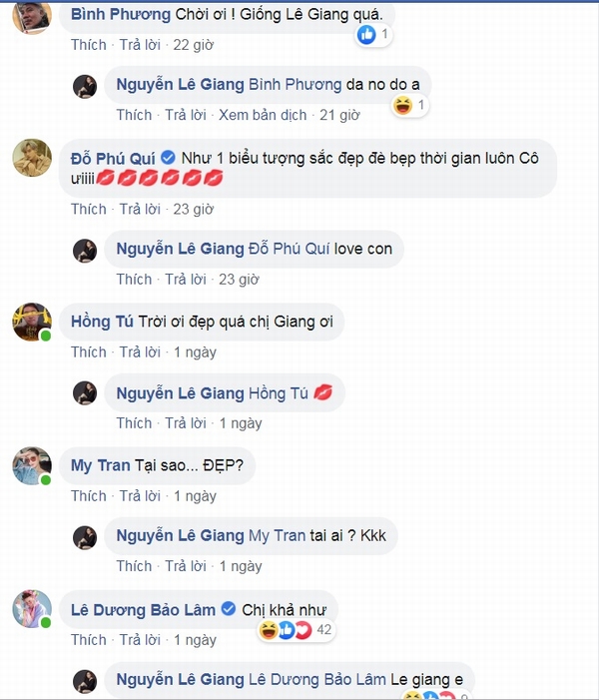The width and height of the screenshot is (599, 700).
Task: Click 'Xem bản dịch' to translate reply
Action: (x=263, y=115)
